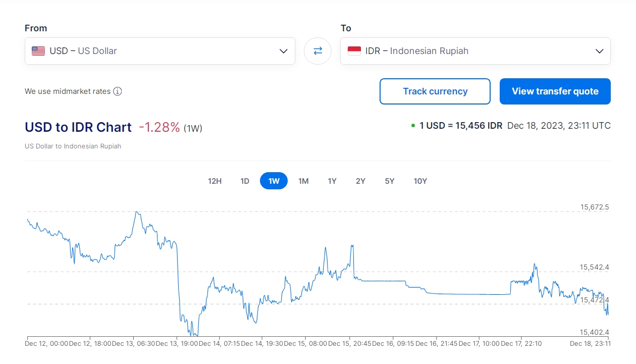Click the Indonesian flag icon
This screenshot has height=364, width=636.
(x=354, y=51)
